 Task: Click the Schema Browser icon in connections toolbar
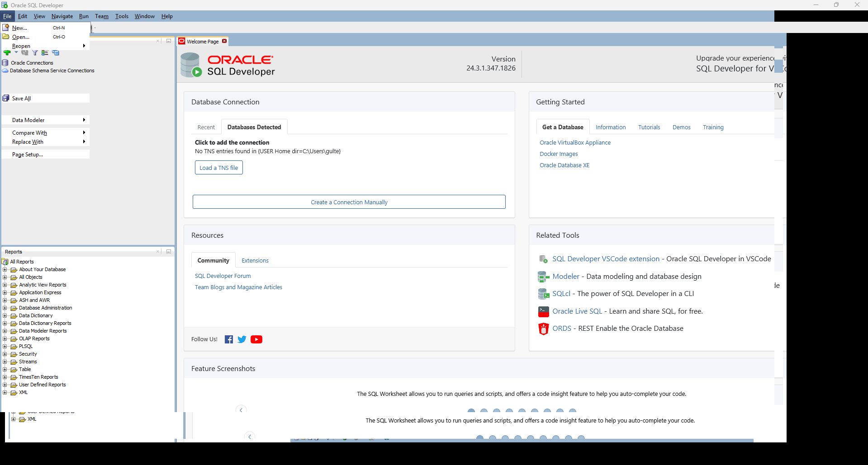coord(45,53)
